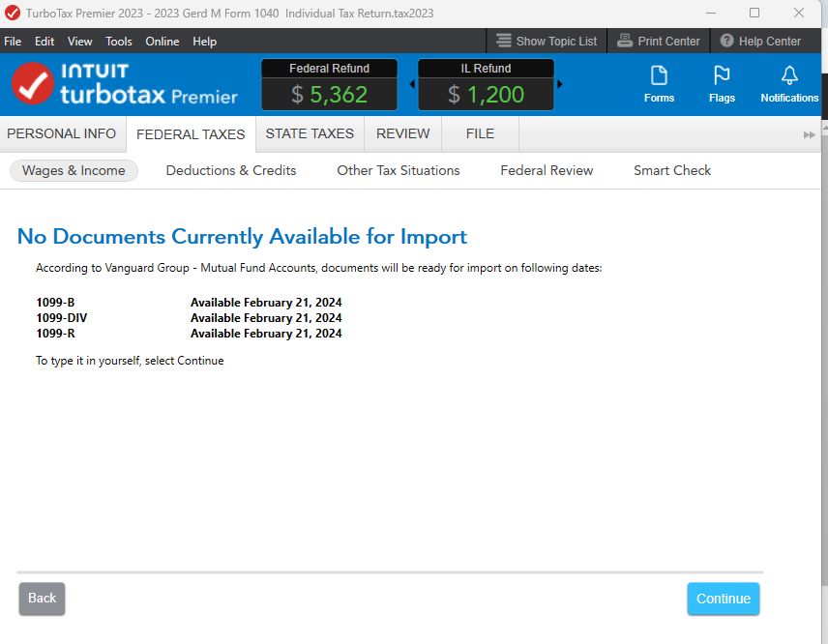Viewport: 828px width, 644px height.
Task: Expand the arrow left of Federal Refund
Action: [411, 84]
